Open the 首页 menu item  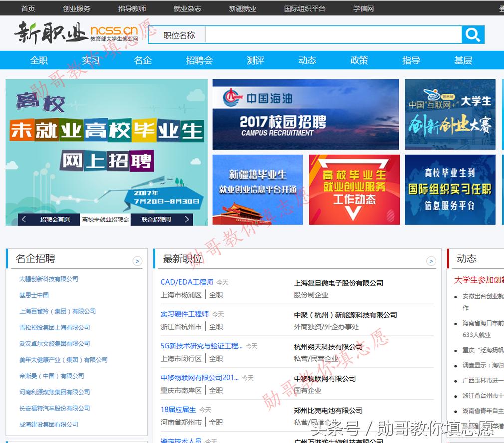(x=28, y=8)
